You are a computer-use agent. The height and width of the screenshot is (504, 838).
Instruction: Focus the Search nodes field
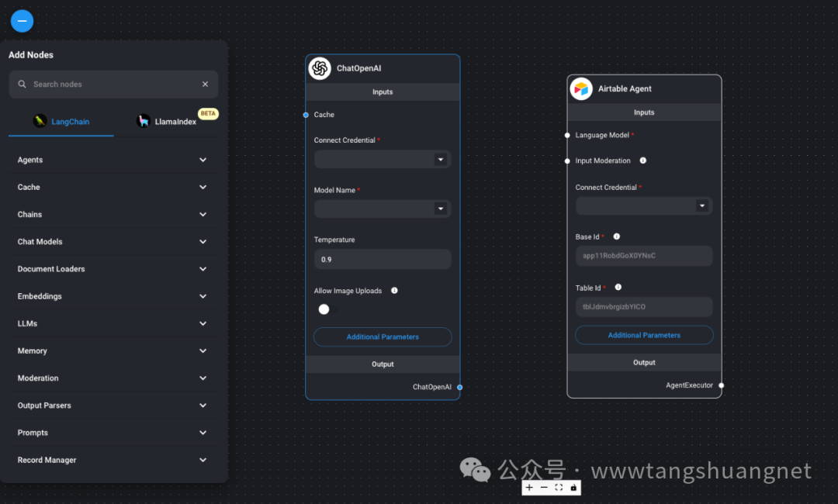[113, 85]
